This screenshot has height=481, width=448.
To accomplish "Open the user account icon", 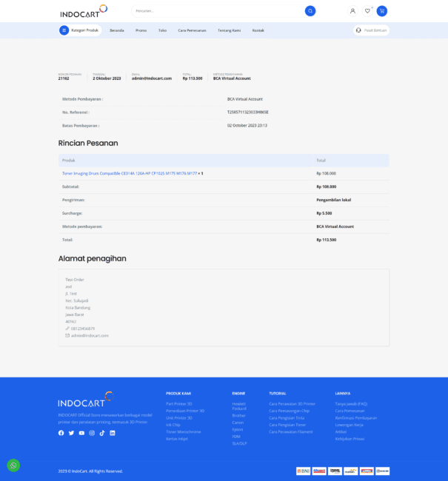I will [x=352, y=11].
